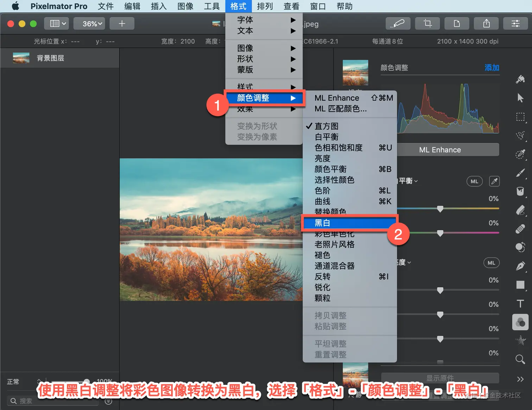Collapse the 平衡 adjustment section chevron
Screen dimensions: 532x410
pyautogui.click(x=416, y=181)
